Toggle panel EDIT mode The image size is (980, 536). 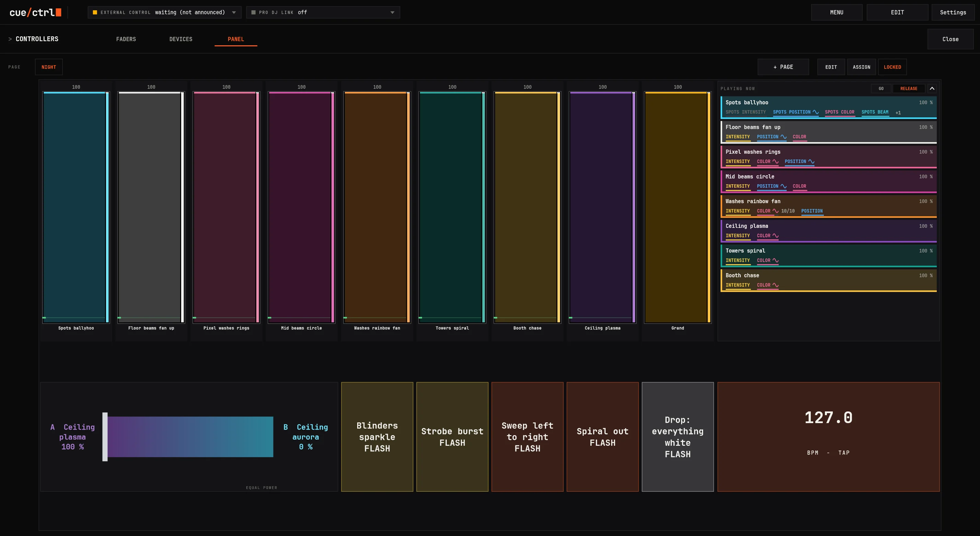tap(831, 67)
